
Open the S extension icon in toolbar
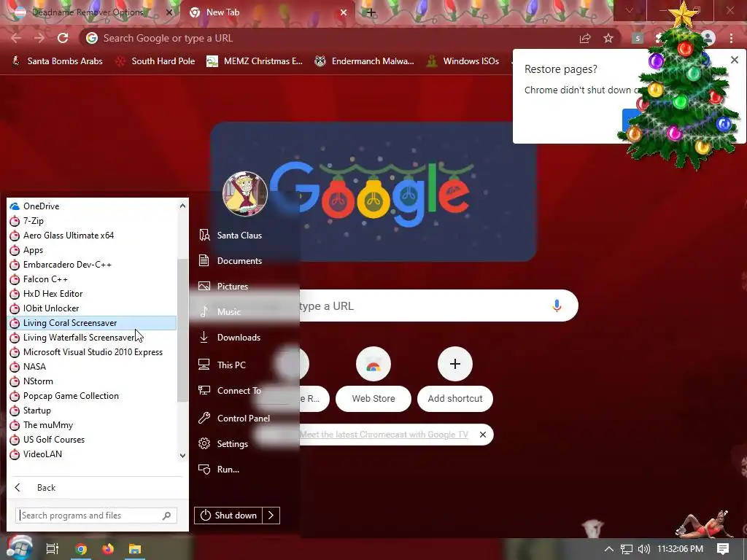[x=638, y=38]
